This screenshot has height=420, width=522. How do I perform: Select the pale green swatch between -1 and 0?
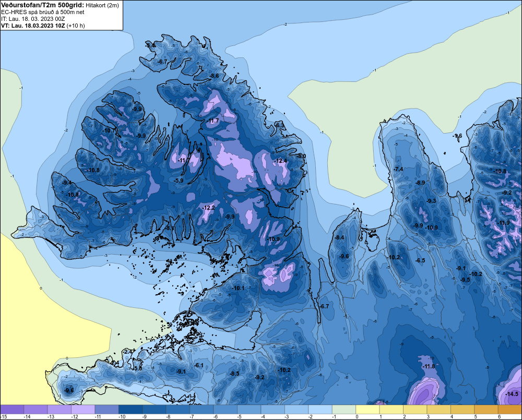click(344, 410)
